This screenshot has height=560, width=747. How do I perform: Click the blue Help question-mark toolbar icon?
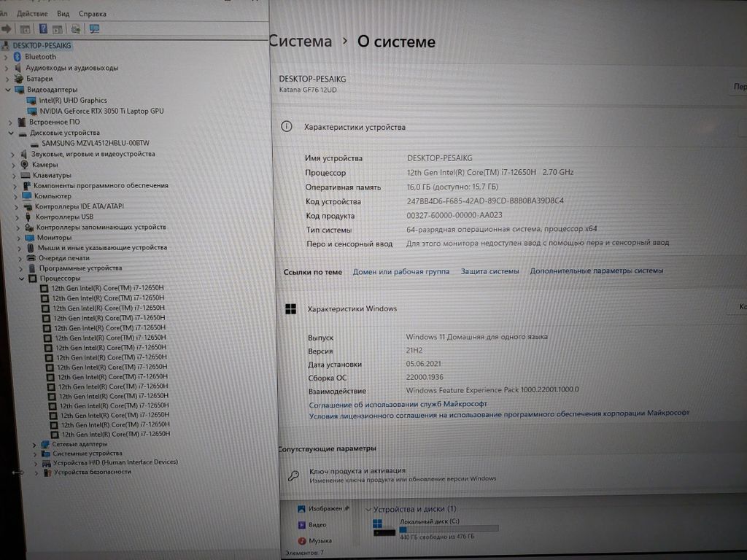pyautogui.click(x=43, y=28)
